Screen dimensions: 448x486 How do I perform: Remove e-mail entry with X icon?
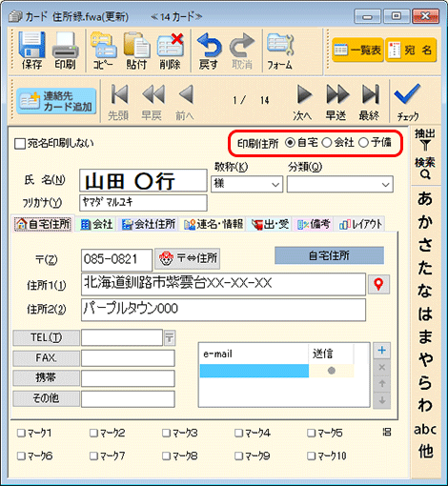pyautogui.click(x=382, y=368)
